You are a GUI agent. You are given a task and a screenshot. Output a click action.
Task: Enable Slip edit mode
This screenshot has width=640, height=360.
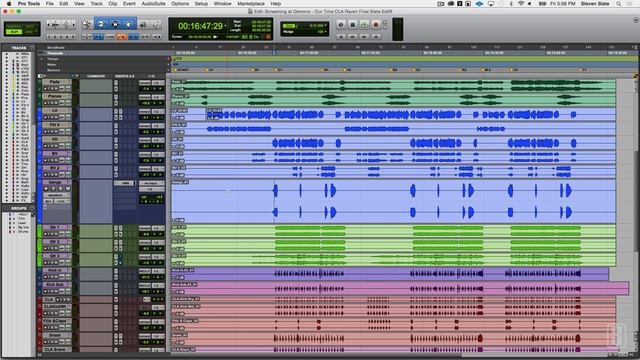point(14,32)
